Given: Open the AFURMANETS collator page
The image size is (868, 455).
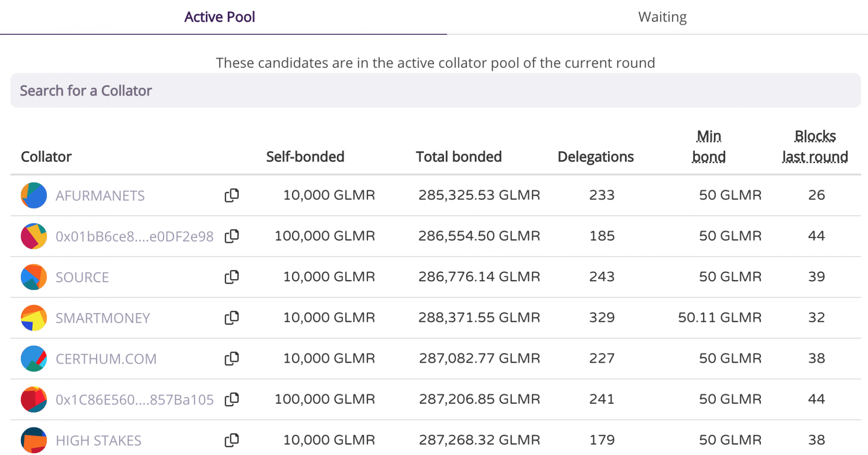Looking at the screenshot, I should coord(100,195).
